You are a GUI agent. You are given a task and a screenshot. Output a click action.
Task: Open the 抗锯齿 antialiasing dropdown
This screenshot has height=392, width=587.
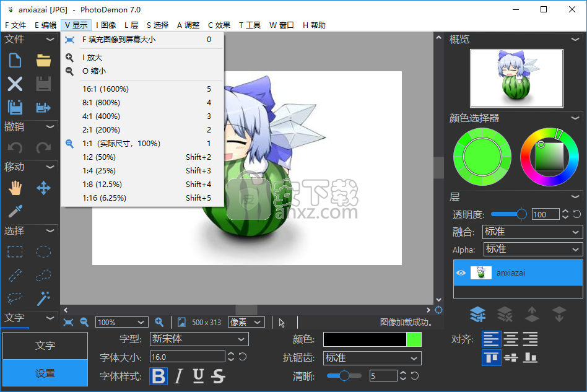(372, 358)
